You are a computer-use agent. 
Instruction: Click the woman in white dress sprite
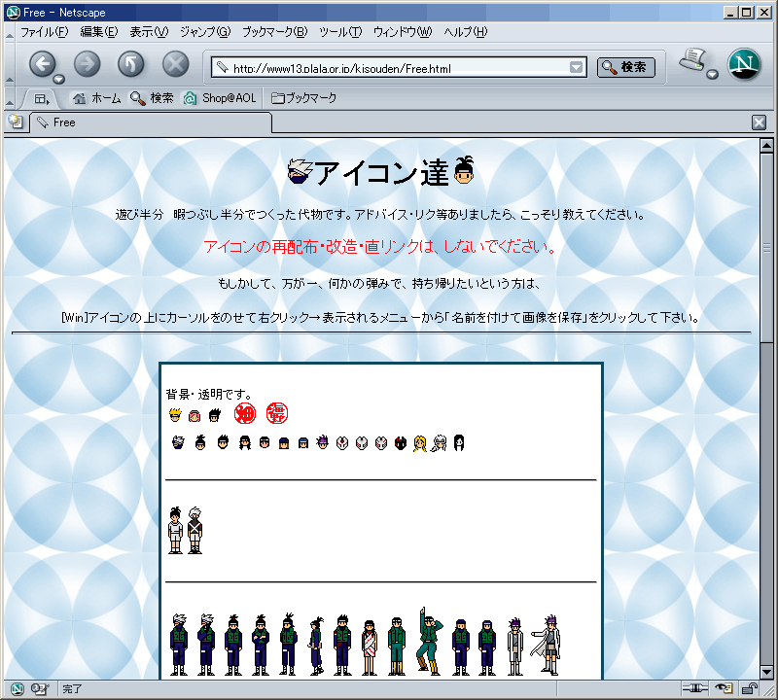click(369, 647)
